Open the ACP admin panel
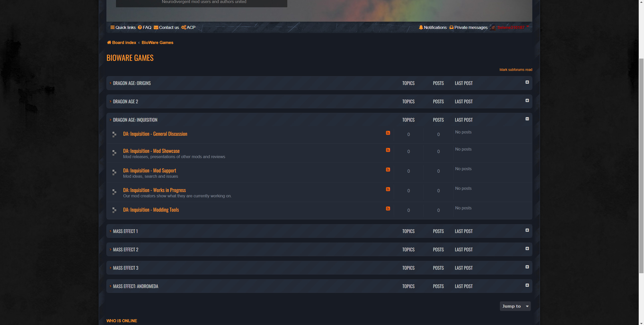 click(191, 27)
